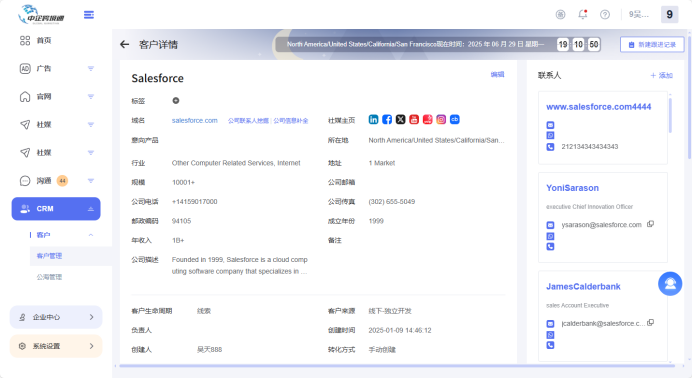This screenshot has height=378, width=693.
Task: Open the floating customer service chat icon
Action: (670, 284)
